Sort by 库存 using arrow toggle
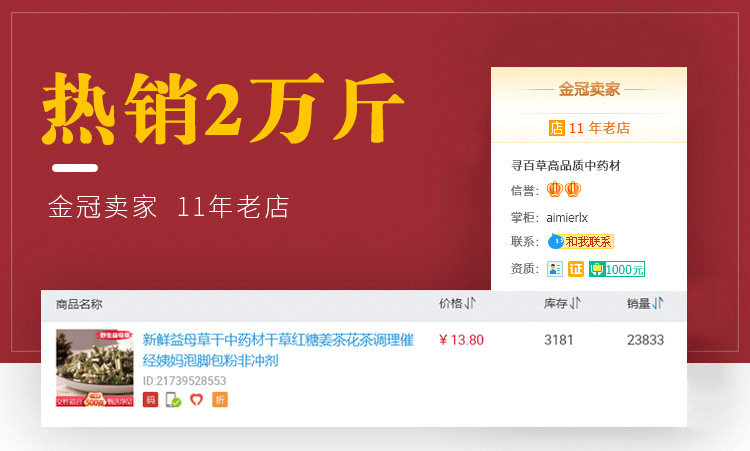Image resolution: width=750 pixels, height=451 pixels. [574, 303]
